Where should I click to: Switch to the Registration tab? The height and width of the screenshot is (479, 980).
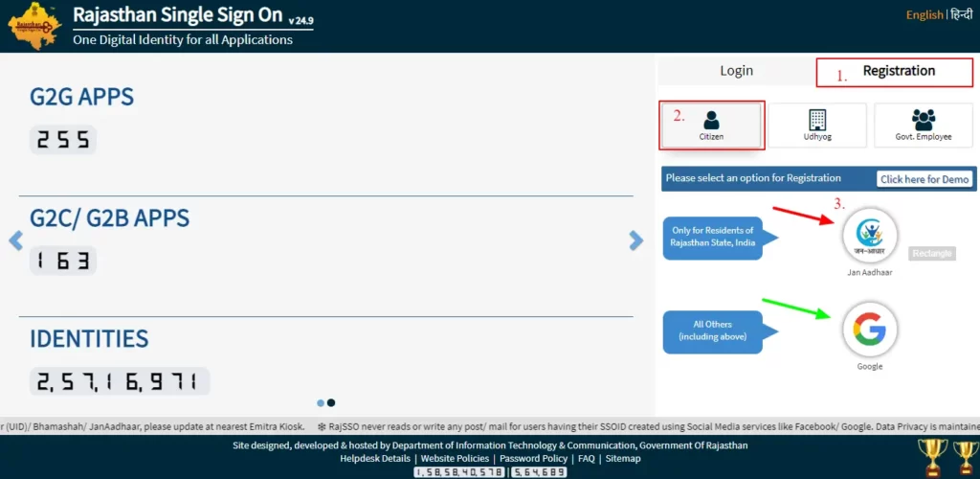(x=895, y=72)
